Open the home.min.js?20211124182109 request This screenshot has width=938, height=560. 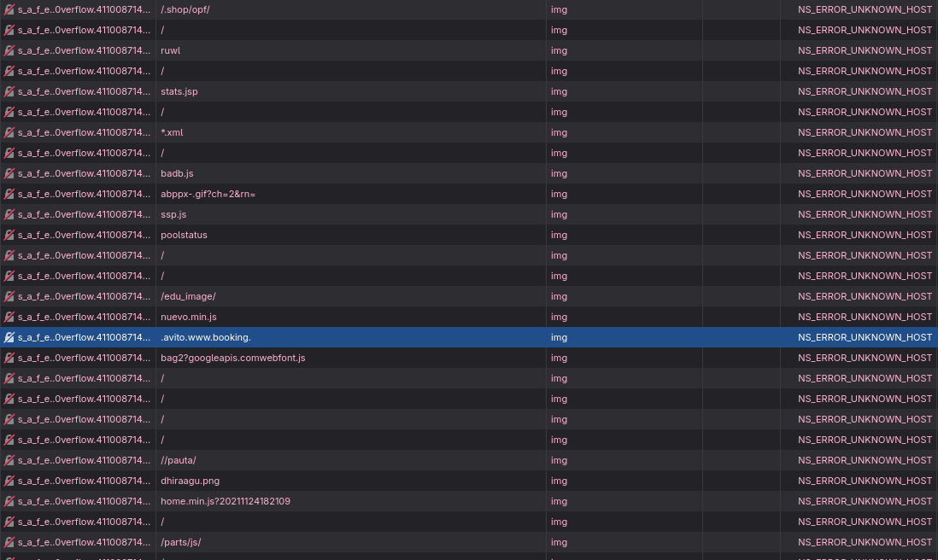226,501
